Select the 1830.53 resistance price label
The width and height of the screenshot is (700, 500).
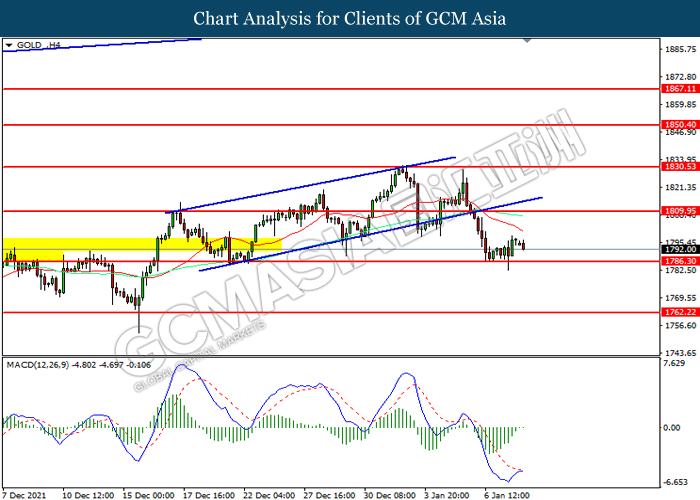680,167
